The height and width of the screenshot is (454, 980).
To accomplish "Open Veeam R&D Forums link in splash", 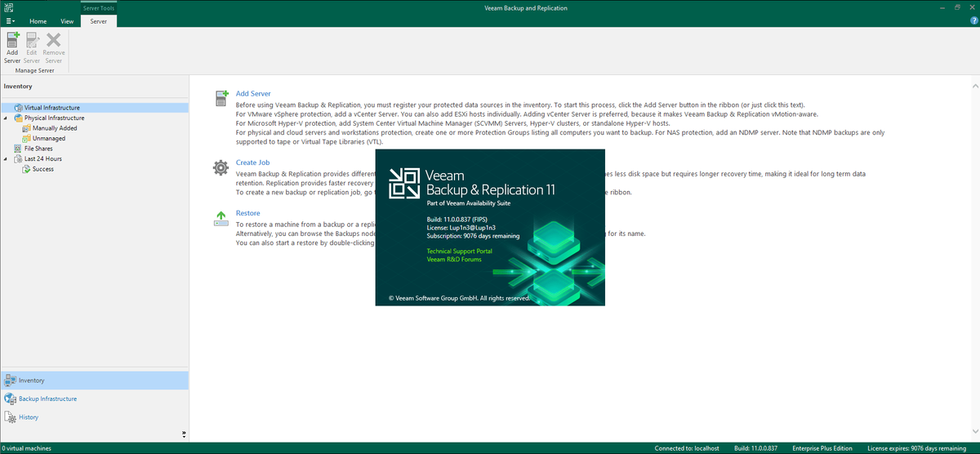I will click(x=454, y=259).
